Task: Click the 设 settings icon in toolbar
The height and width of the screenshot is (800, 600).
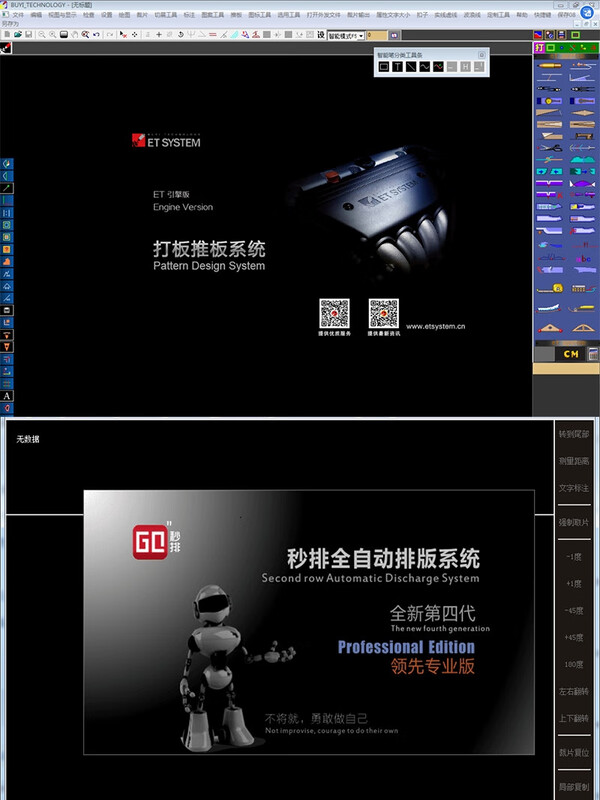Action: [321, 35]
